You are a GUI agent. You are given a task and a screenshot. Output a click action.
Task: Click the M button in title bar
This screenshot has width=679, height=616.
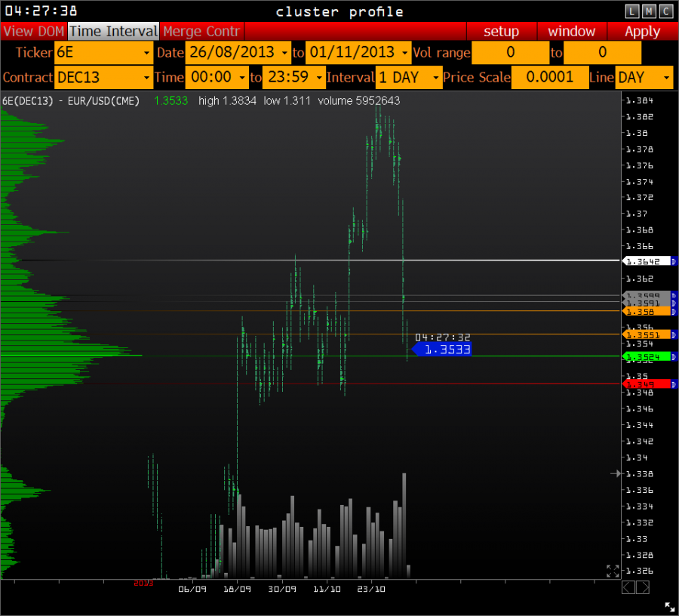[649, 11]
